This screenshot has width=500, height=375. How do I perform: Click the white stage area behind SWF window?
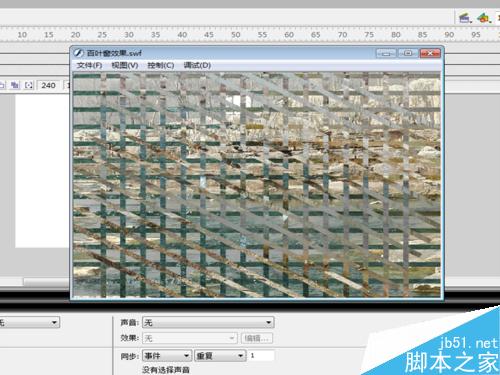pos(42,171)
